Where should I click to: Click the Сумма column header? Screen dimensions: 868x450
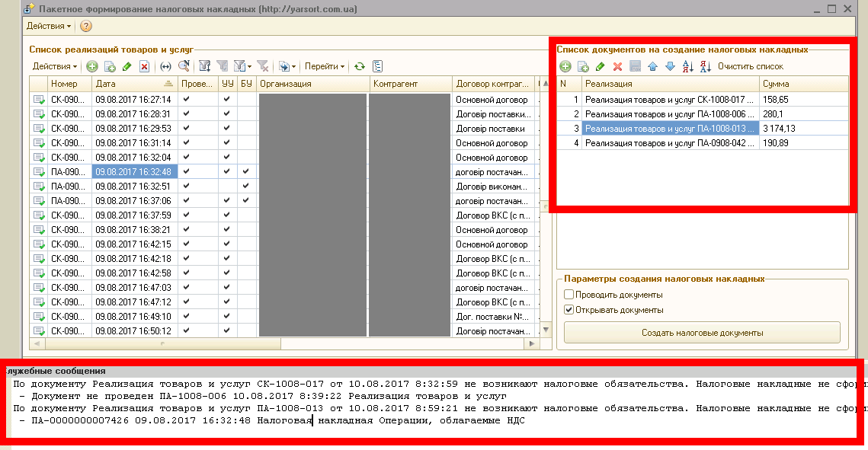tap(804, 84)
